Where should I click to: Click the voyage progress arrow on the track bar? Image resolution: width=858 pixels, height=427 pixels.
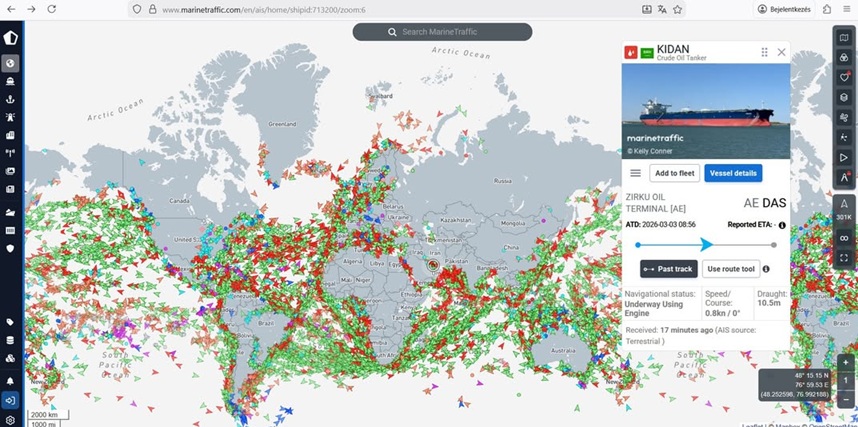coord(706,244)
